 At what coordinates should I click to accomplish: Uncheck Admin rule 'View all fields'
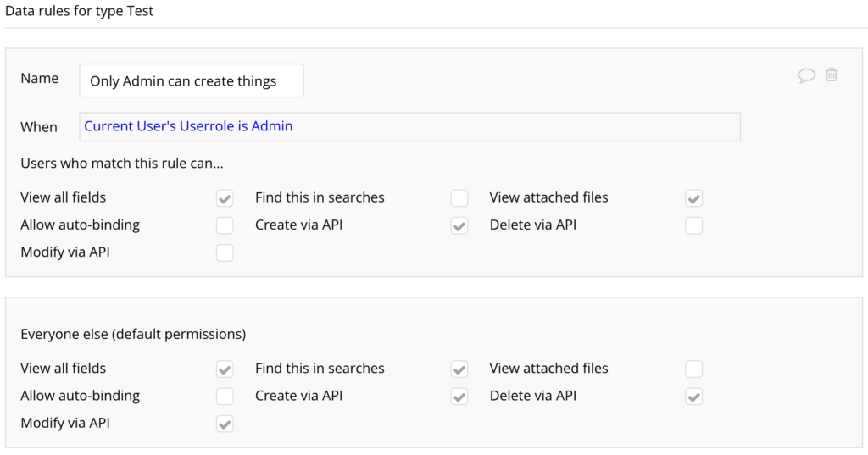pos(225,198)
